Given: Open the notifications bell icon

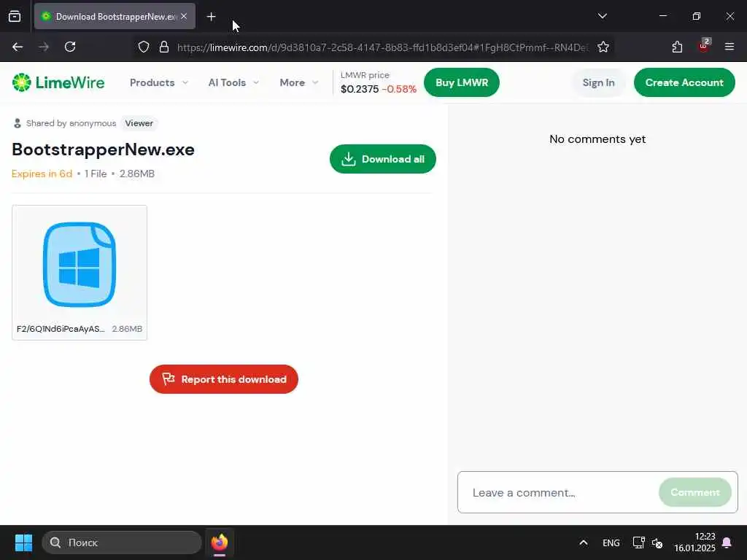Looking at the screenshot, I should pyautogui.click(x=727, y=542).
